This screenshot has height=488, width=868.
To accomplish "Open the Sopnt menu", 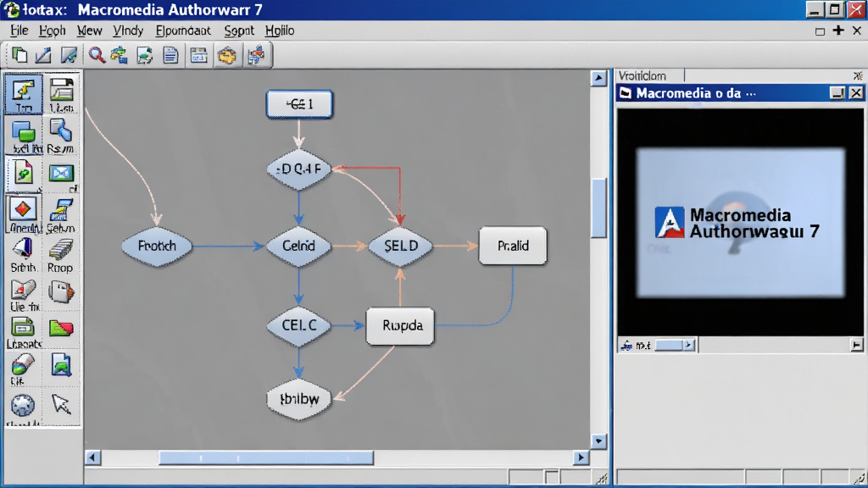I will coord(238,30).
